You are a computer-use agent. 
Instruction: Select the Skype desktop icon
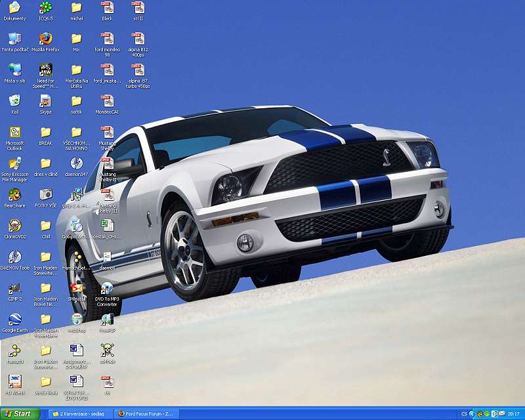pos(45,101)
